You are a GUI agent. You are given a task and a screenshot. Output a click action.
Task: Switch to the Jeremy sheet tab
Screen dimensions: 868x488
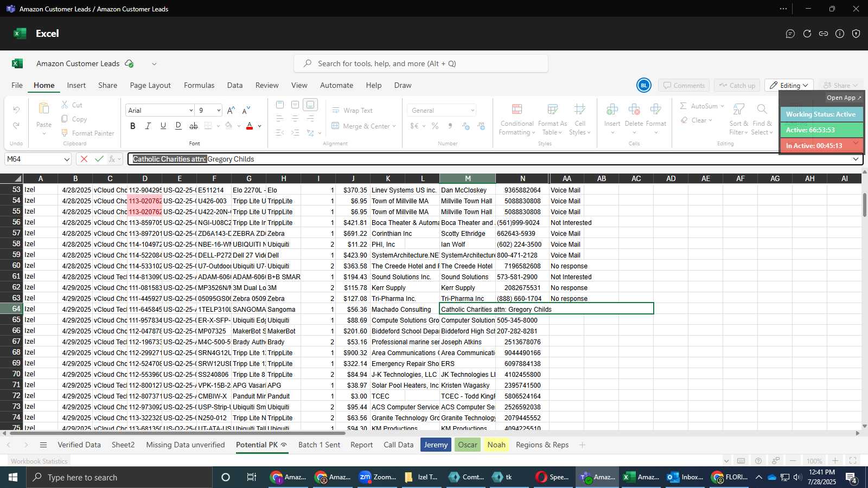(x=436, y=445)
